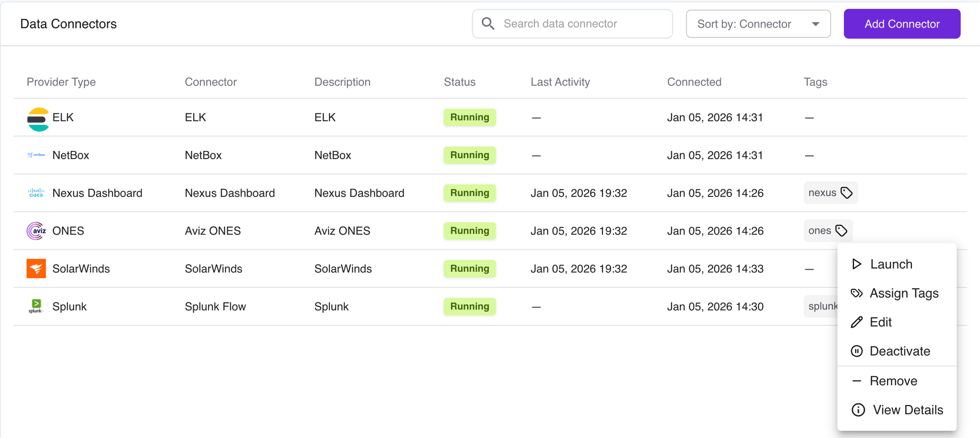980x438 pixels.
Task: Click the tag icon beside nexus
Action: 846,193
